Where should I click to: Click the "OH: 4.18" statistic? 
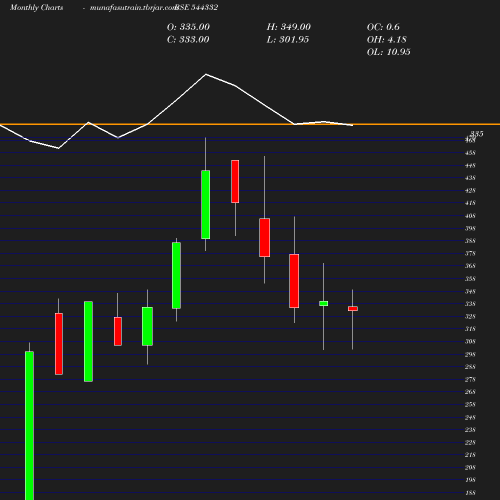(x=387, y=40)
